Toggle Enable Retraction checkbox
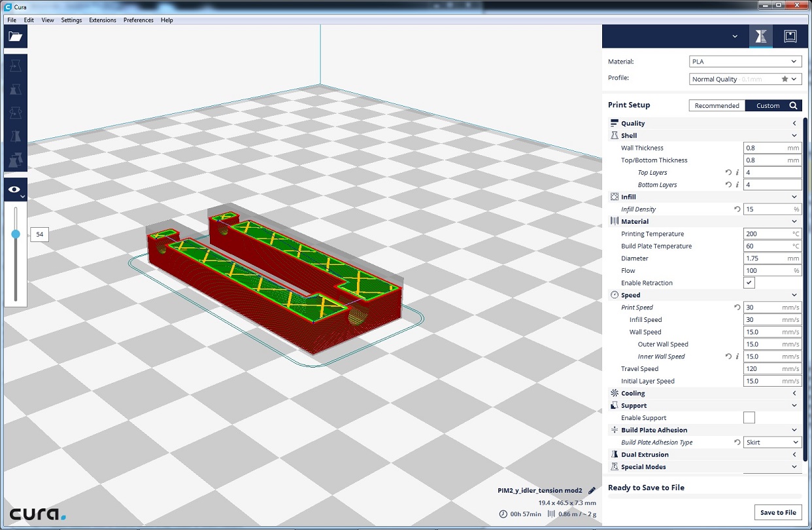The height and width of the screenshot is (530, 812). coord(749,283)
